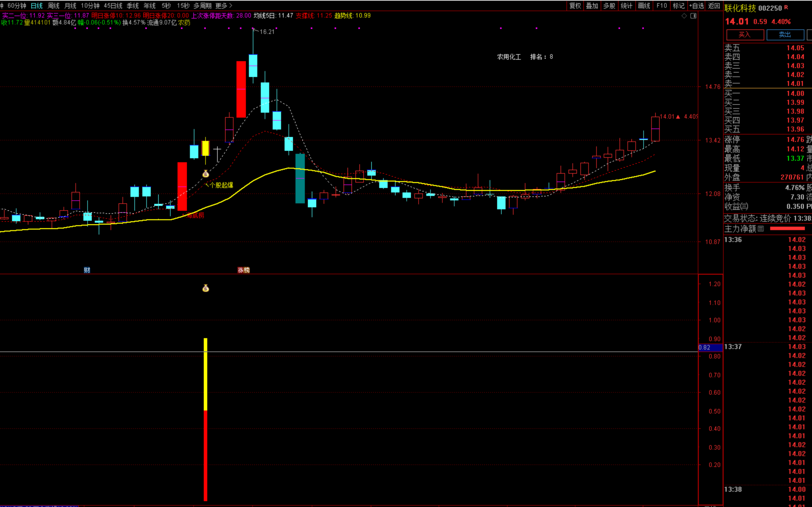The height and width of the screenshot is (507, 812).
Task: Toggle the side panel layout icon
Action: (693, 16)
